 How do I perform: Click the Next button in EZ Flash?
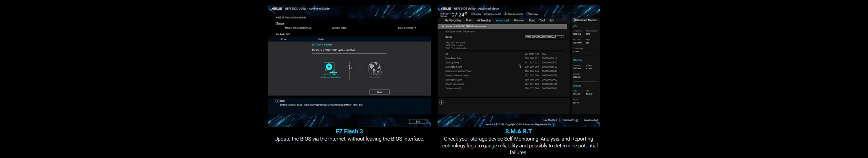[x=379, y=92]
